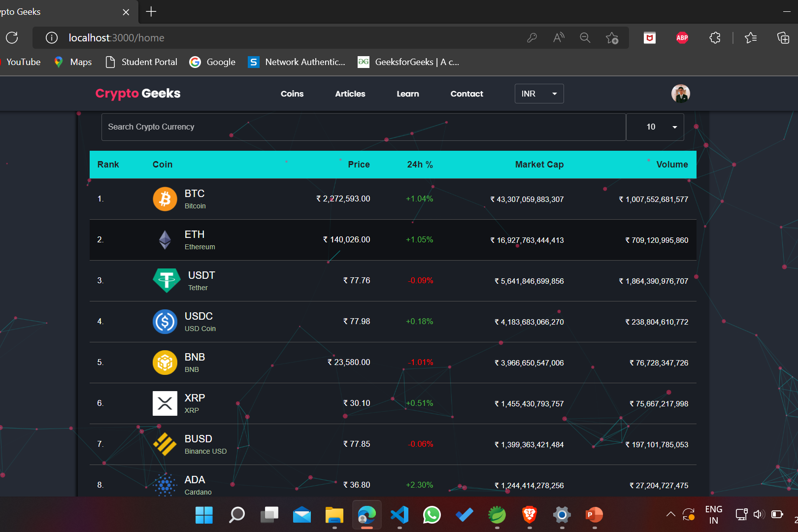Open the Articles nav item

[x=350, y=94]
